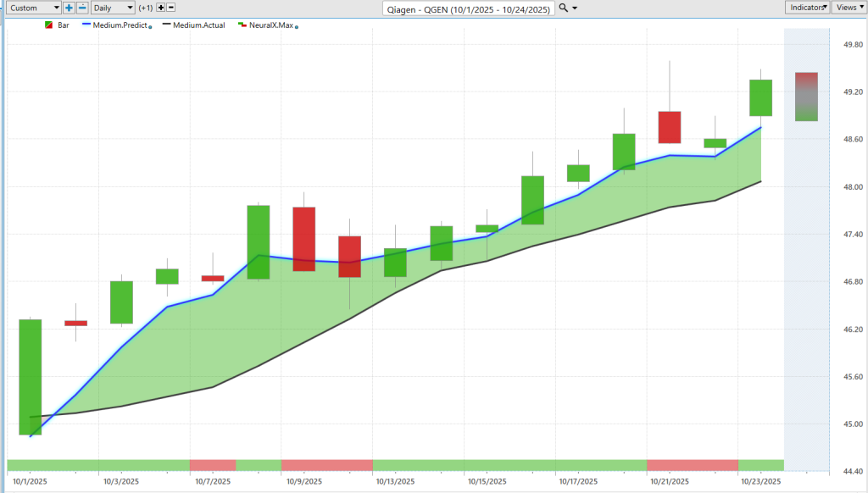Open the Indicators menu
The height and width of the screenshot is (493, 868).
(807, 8)
